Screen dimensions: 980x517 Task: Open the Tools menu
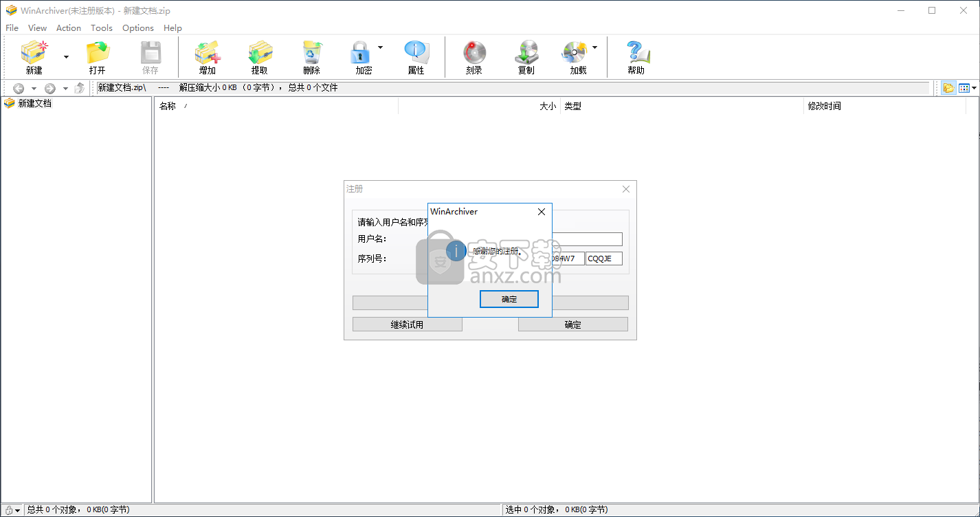click(102, 28)
